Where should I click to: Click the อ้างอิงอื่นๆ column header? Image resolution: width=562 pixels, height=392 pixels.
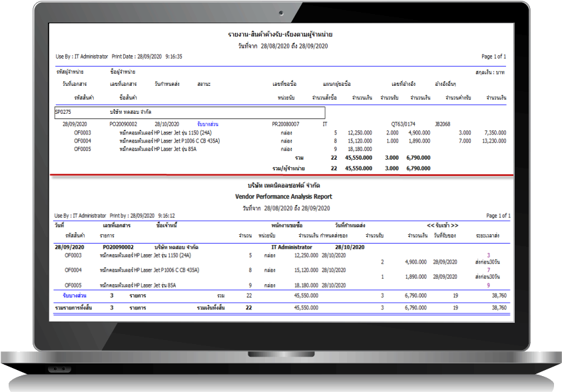tap(445, 84)
